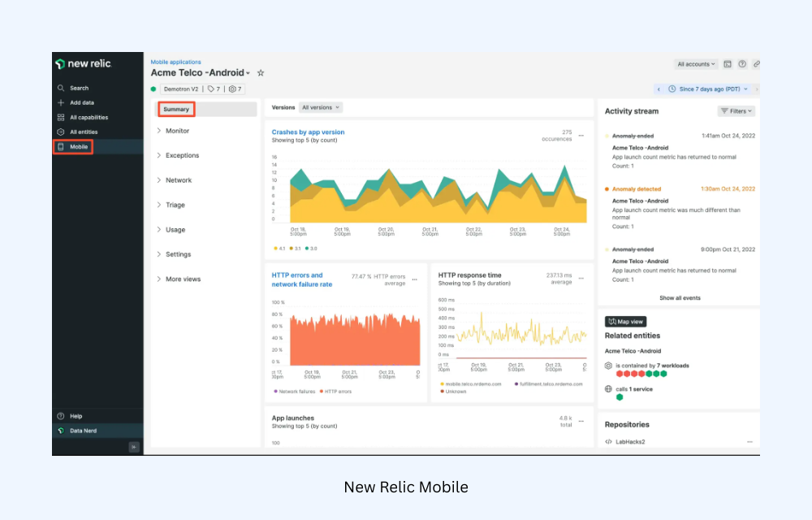Toggle Network failures legend item
The height and width of the screenshot is (520, 812).
tap(294, 392)
